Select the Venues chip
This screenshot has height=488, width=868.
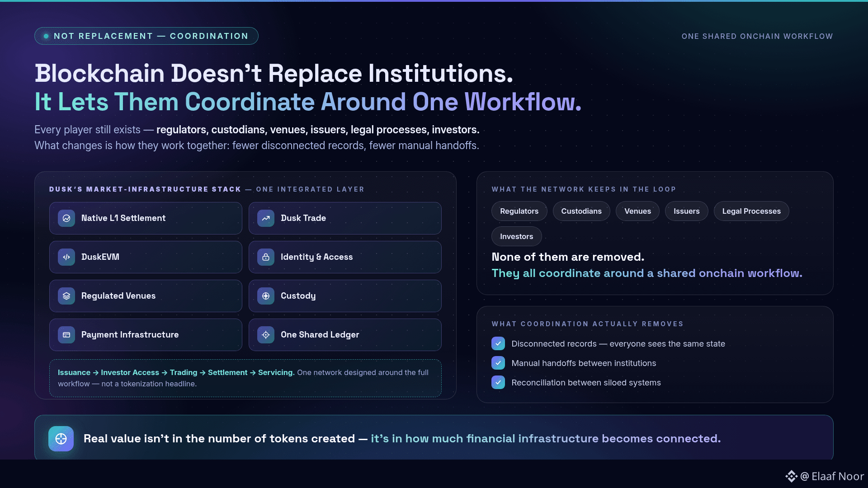click(637, 211)
